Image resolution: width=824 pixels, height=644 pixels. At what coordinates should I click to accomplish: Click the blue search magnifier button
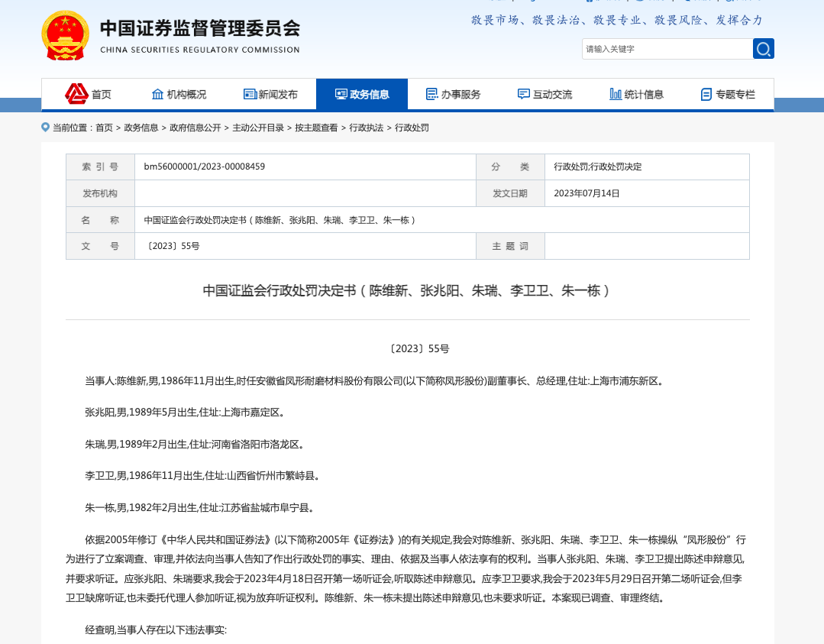(763, 49)
